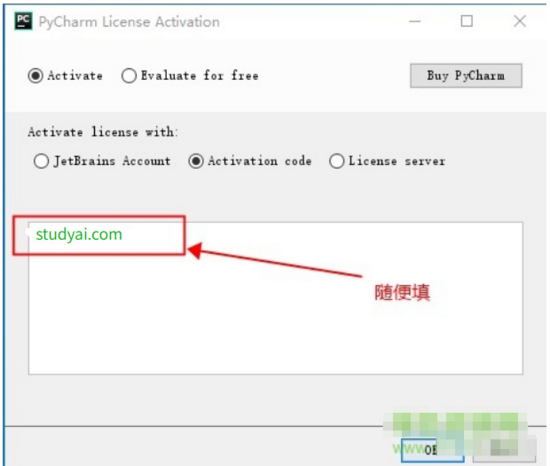Click the PyCharm logo icon in title bar
This screenshot has height=466, width=550.
point(23,21)
